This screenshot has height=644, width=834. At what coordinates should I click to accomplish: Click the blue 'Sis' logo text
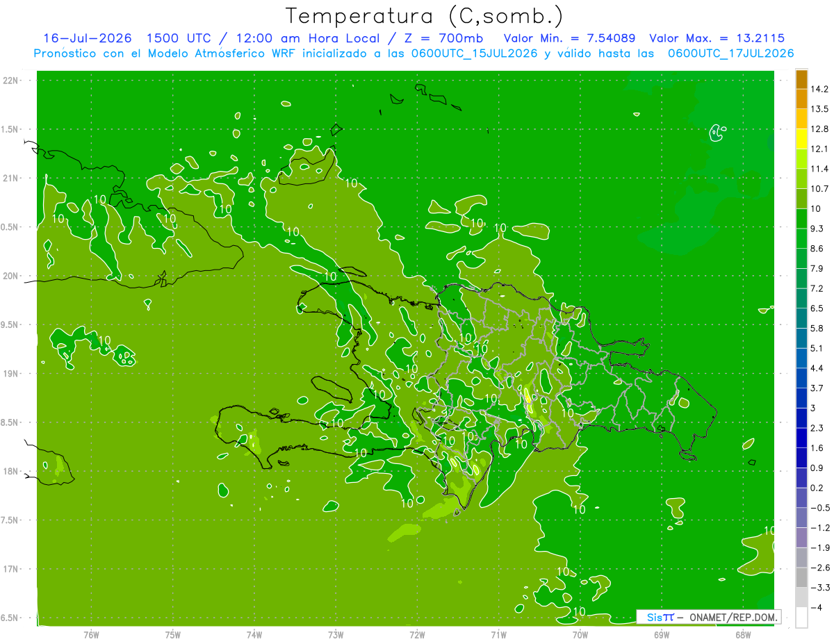click(x=654, y=617)
